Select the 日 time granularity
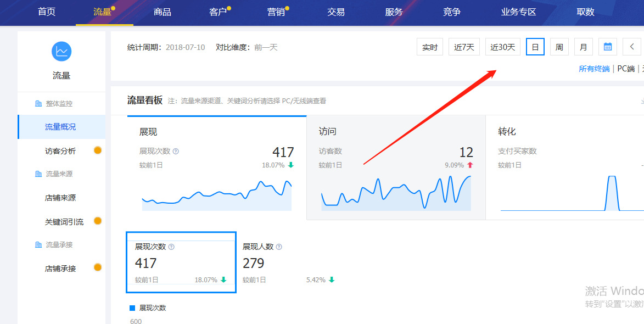The image size is (644, 324). point(535,47)
